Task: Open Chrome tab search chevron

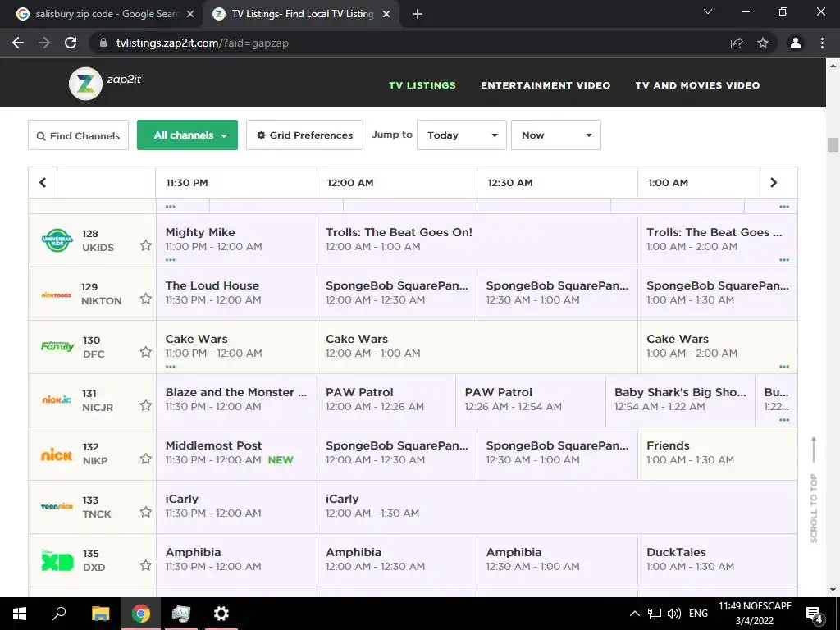Action: (708, 11)
